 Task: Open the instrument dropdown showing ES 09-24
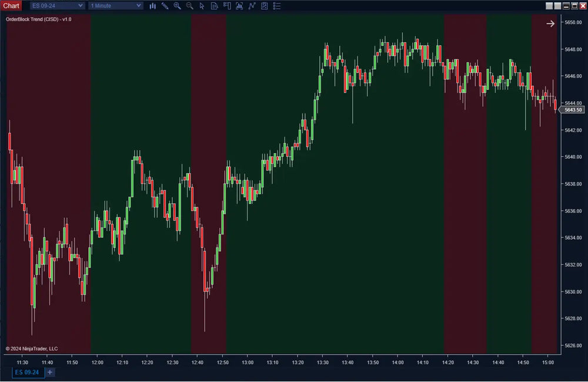(x=56, y=5)
